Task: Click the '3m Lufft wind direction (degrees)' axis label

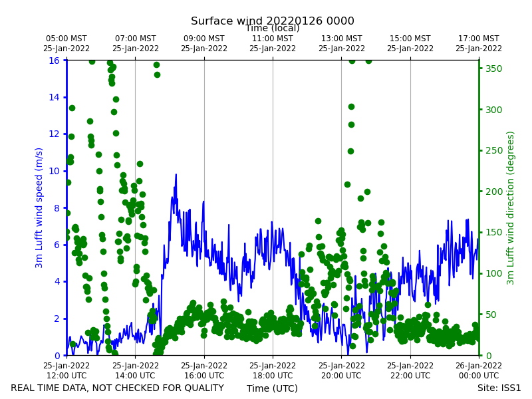Action: 510,207
